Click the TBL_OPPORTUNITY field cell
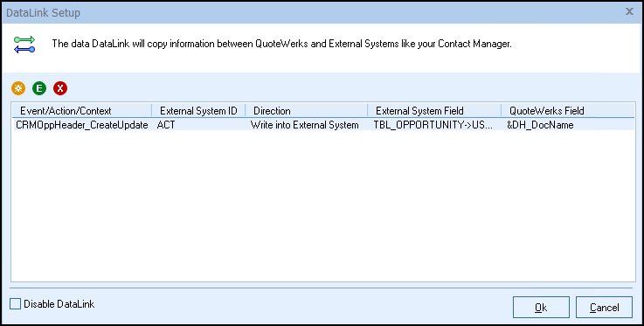Screen dimensions: 644x326 (x=433, y=125)
